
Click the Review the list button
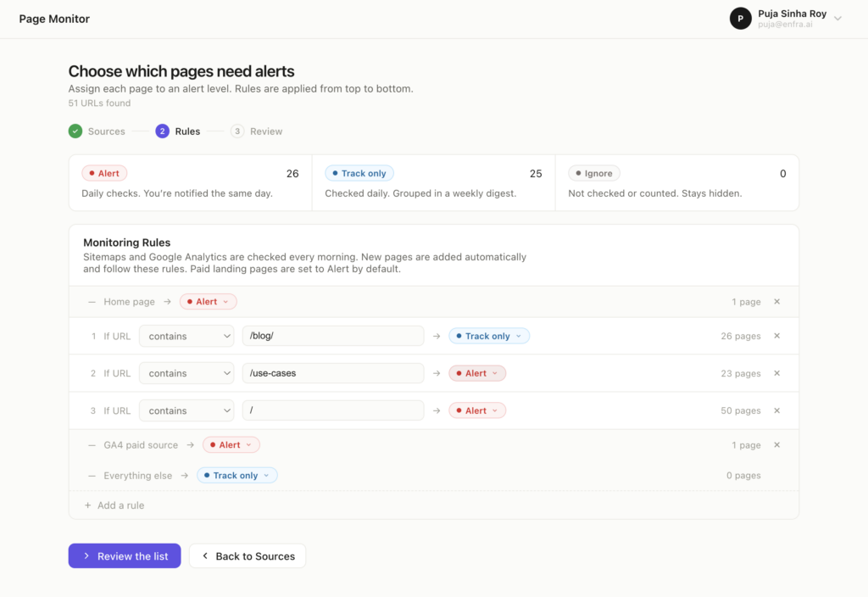tap(125, 555)
